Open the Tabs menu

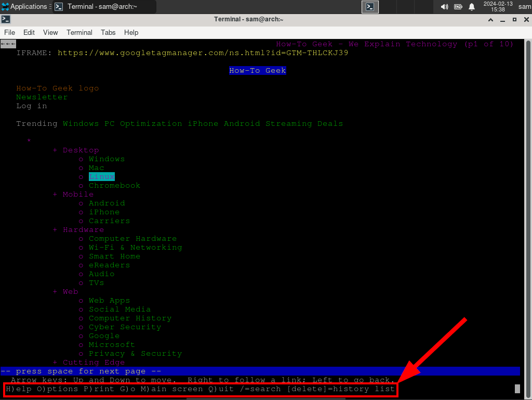pos(108,32)
